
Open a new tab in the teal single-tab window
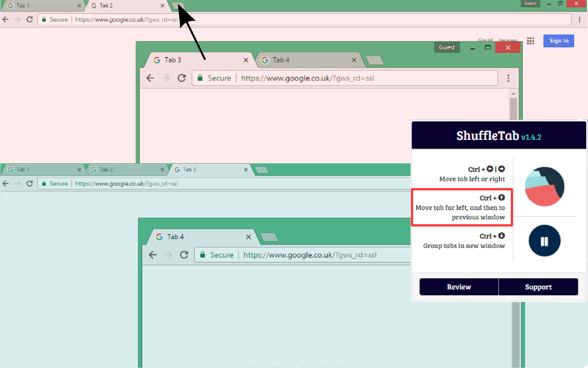269,237
